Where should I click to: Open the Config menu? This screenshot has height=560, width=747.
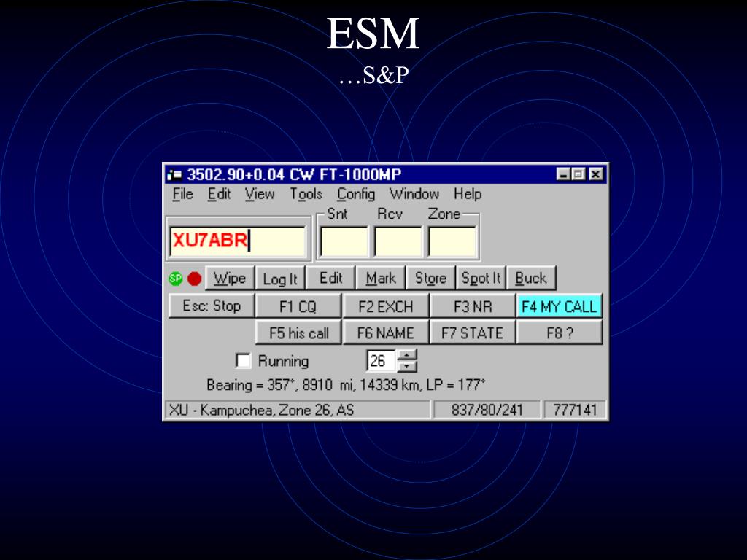tap(356, 194)
